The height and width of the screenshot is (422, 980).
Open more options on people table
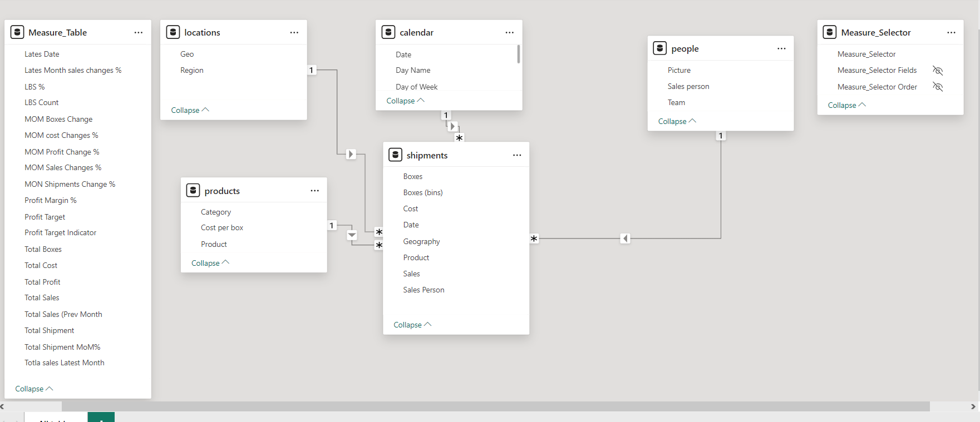[x=781, y=49]
